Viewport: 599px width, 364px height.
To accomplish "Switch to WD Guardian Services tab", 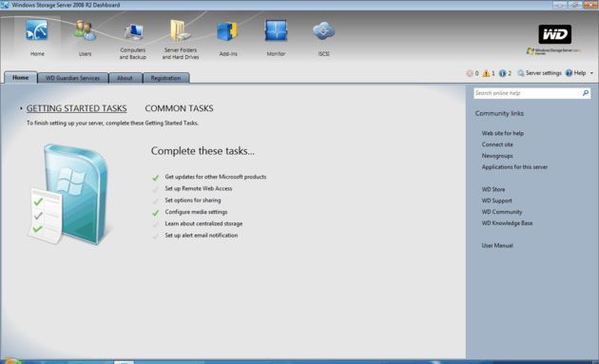I will pyautogui.click(x=72, y=78).
